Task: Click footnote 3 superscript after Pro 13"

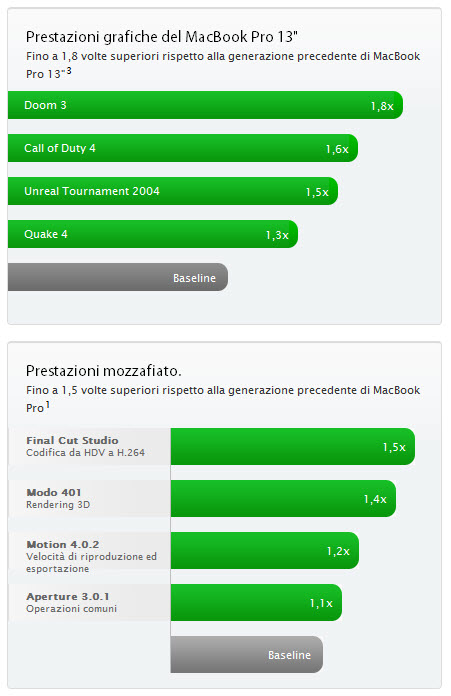Action: tap(69, 71)
